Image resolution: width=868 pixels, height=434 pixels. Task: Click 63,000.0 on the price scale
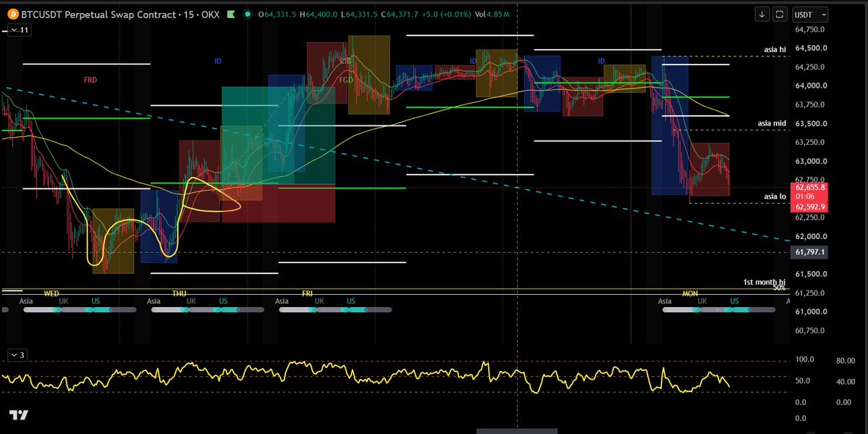pos(811,161)
